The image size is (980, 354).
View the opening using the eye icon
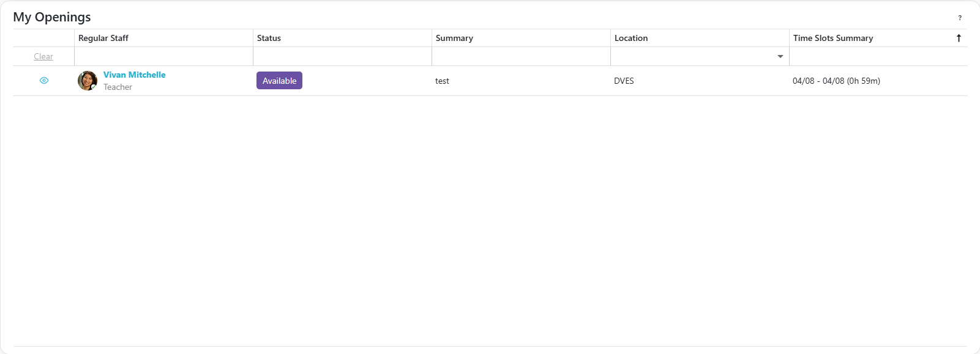pos(44,81)
